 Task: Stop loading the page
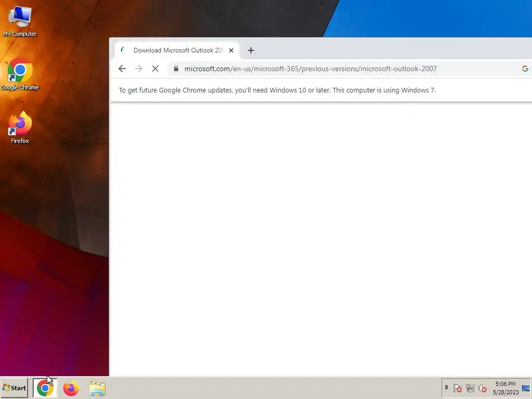click(155, 69)
